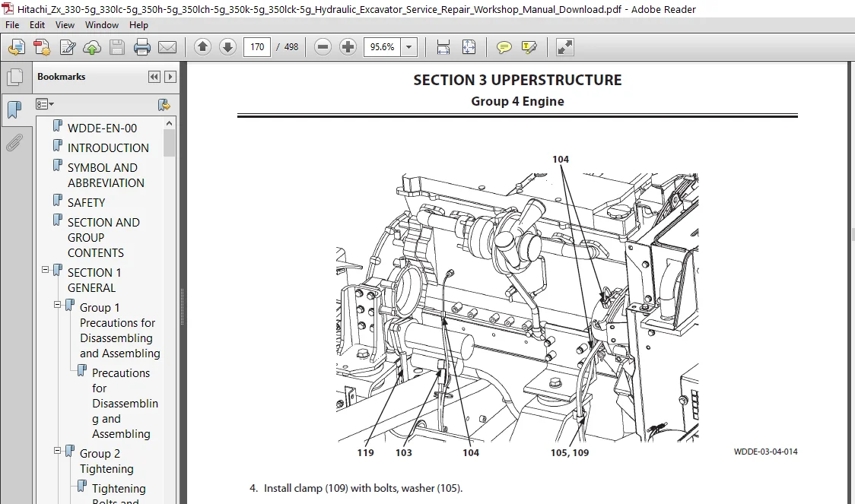Expand the bookmarks panel arrow
The image size is (855, 504).
[x=170, y=77]
